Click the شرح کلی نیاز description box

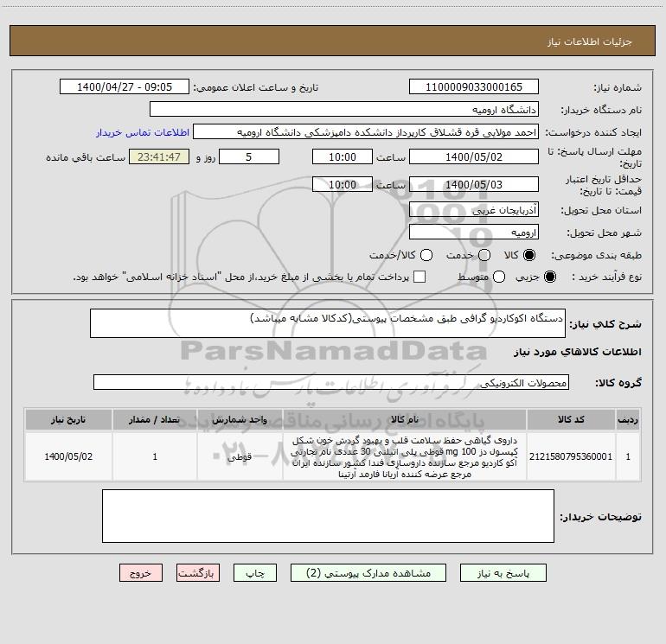(328, 323)
